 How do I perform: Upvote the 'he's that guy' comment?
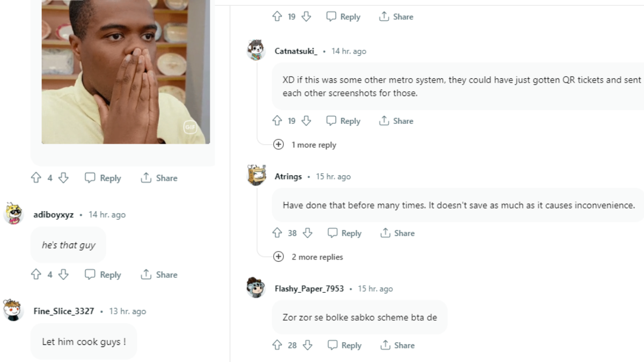click(x=35, y=275)
